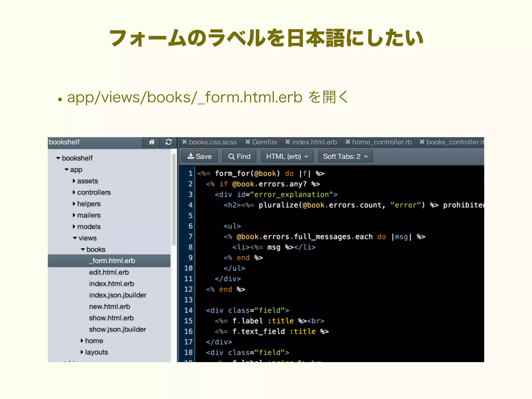Click the refresh icon in file tree header
The height and width of the screenshot is (399, 532).
pos(169,142)
